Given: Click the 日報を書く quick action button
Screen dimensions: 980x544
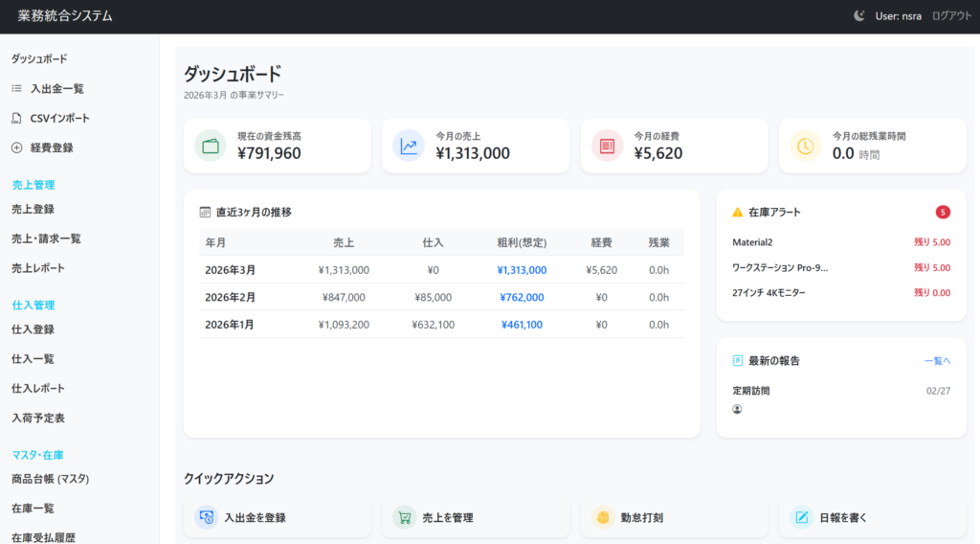Looking at the screenshot, I should coord(872,517).
